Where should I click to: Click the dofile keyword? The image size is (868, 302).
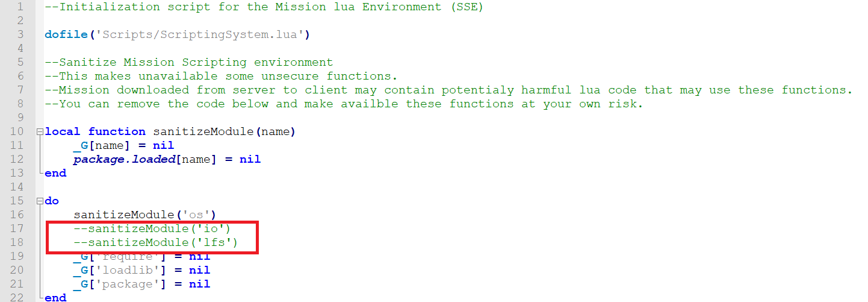click(66, 34)
